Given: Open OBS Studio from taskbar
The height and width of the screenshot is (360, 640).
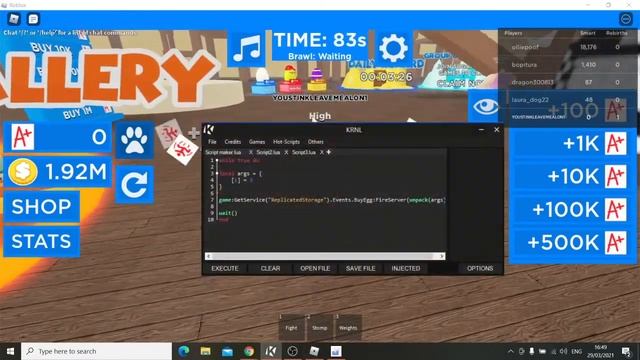Looking at the screenshot, I should 292,351.
